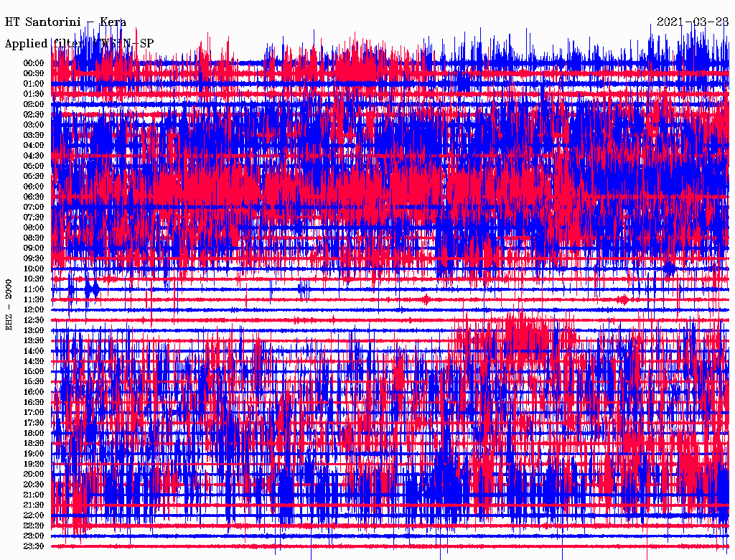Select the 17:30 time label
Viewport: 735px width, 560px height.
tap(34, 423)
